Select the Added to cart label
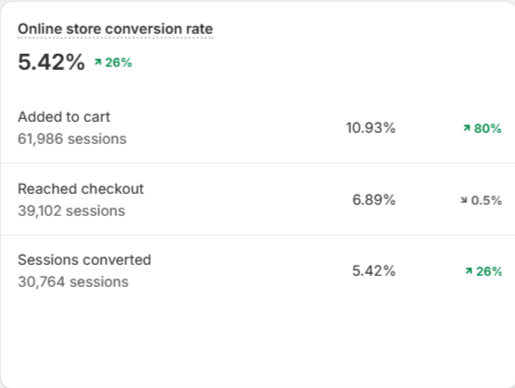 64,117
